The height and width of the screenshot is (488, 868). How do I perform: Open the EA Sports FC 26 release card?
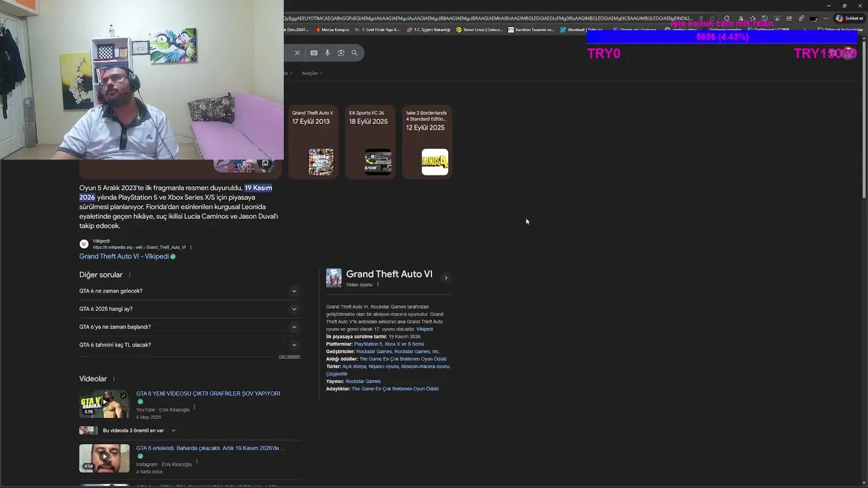pyautogui.click(x=370, y=142)
